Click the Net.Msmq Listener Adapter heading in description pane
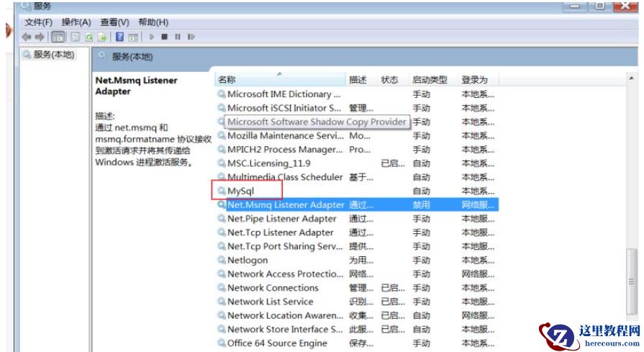644x352 pixels. point(137,86)
